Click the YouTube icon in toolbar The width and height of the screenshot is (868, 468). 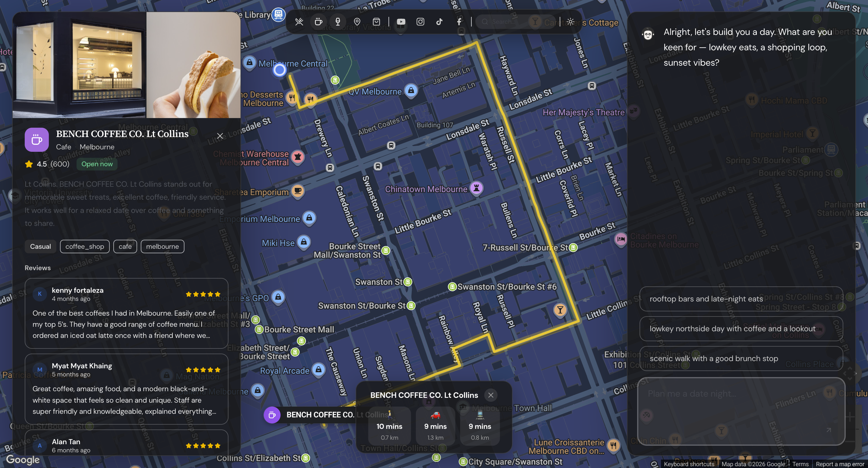click(401, 22)
